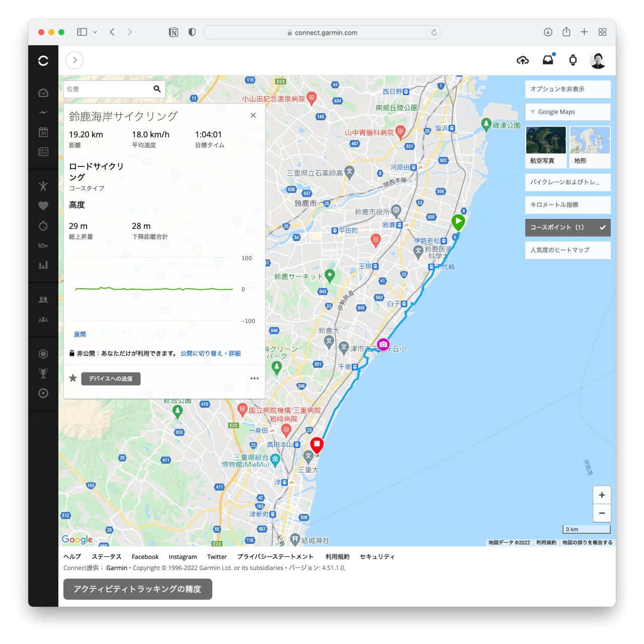Click the magnifier search icon
The width and height of the screenshot is (644, 644).
[157, 89]
